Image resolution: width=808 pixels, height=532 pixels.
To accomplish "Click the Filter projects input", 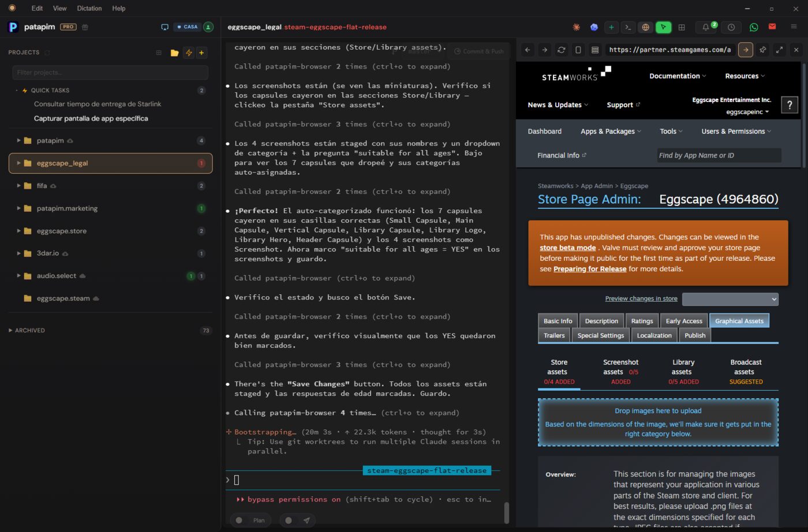I will 110,72.
